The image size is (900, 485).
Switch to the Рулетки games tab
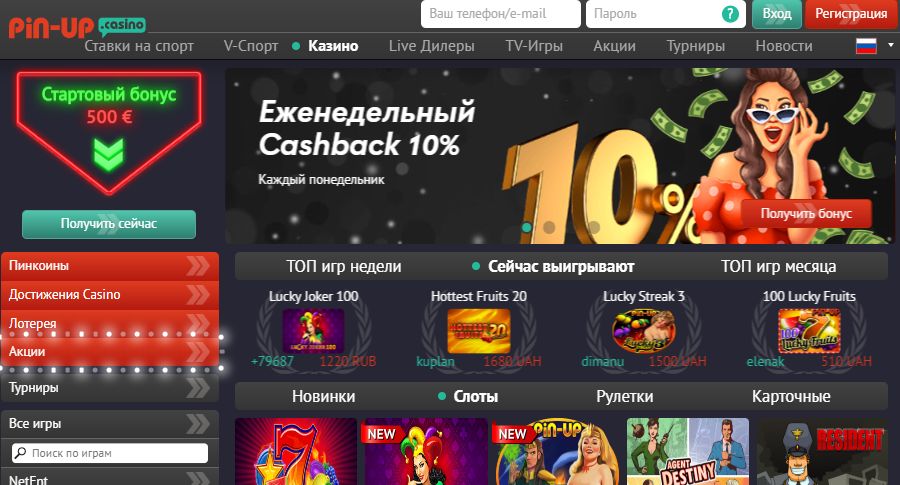tap(624, 396)
